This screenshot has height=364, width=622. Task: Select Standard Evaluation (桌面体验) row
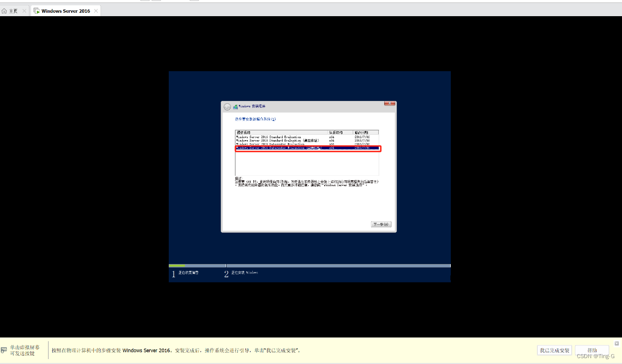click(307, 141)
